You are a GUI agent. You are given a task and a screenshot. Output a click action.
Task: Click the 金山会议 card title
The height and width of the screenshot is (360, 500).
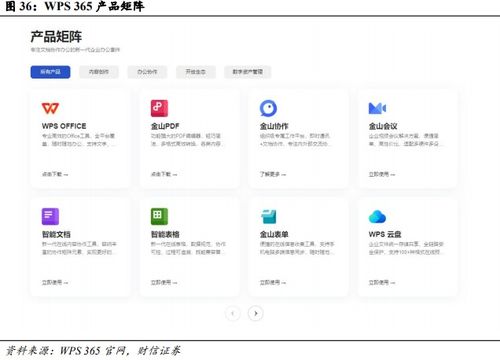click(x=383, y=126)
